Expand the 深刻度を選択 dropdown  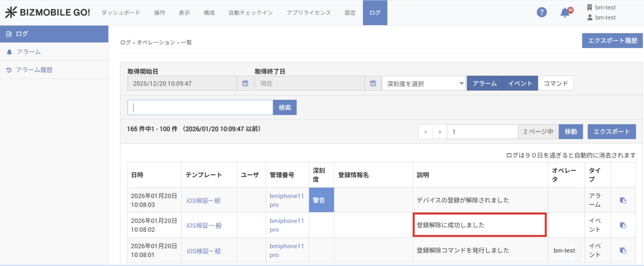point(424,83)
